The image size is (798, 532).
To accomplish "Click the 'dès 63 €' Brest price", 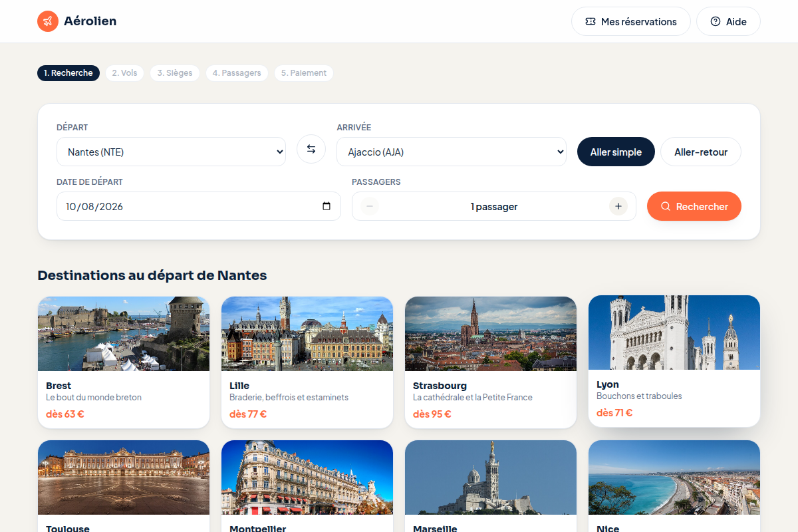I will coord(65,414).
